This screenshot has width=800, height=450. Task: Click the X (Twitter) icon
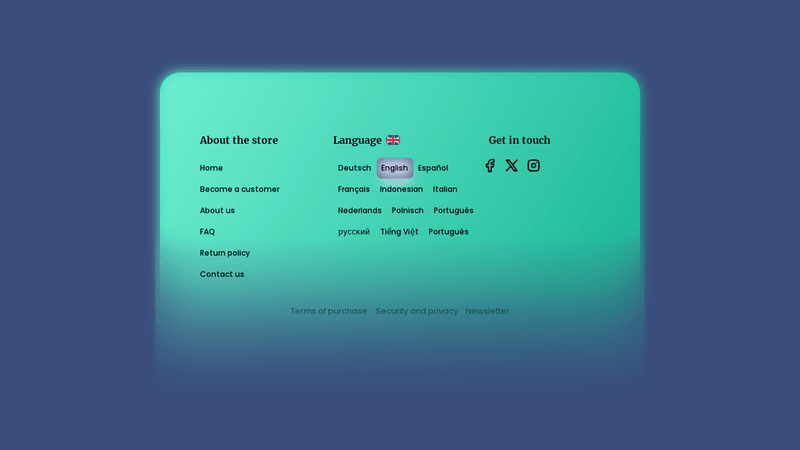(x=512, y=166)
